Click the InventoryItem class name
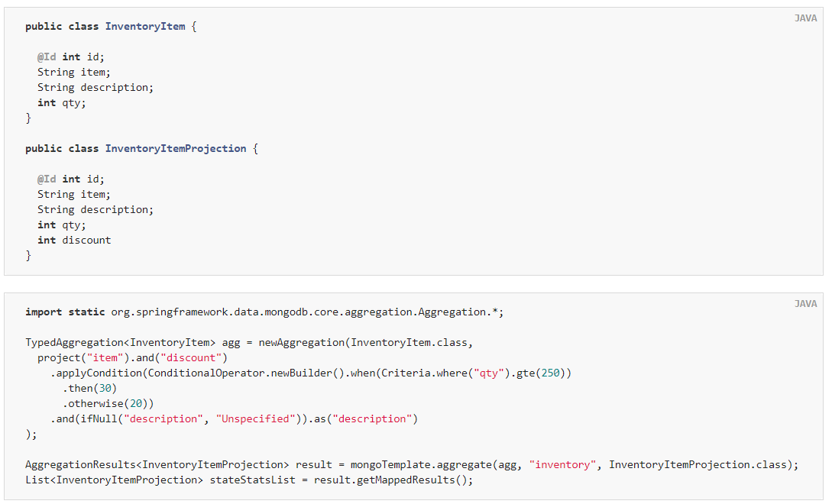This screenshot has width=832, height=504. pos(145,26)
